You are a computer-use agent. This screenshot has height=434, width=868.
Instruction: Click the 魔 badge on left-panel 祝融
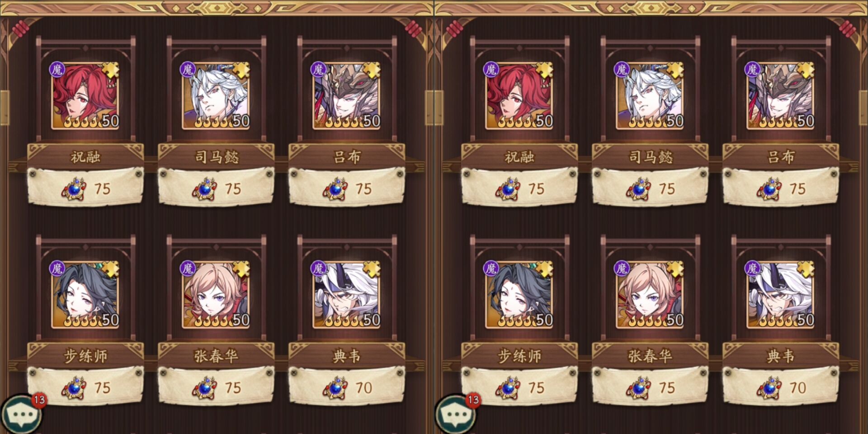57,70
